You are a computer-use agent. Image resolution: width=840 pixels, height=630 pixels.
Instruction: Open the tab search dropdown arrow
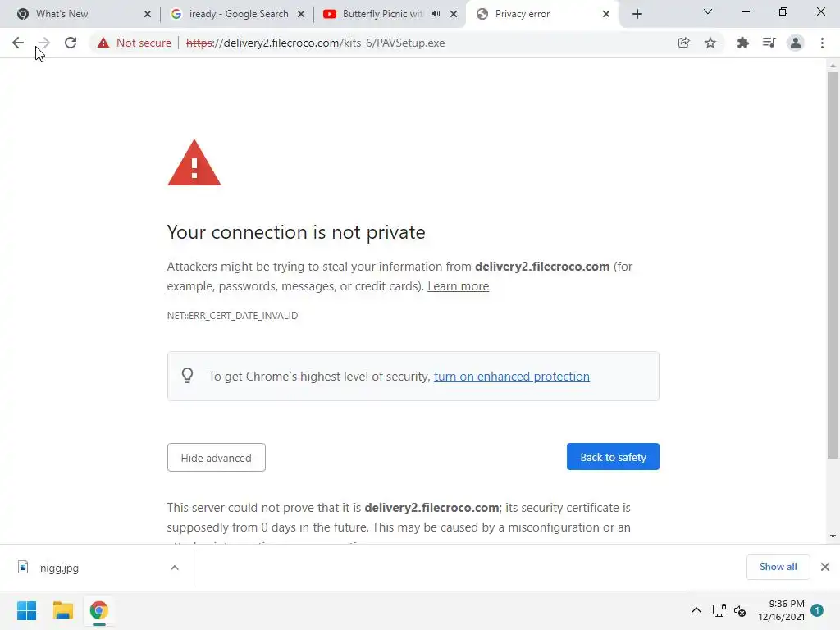pyautogui.click(x=708, y=12)
